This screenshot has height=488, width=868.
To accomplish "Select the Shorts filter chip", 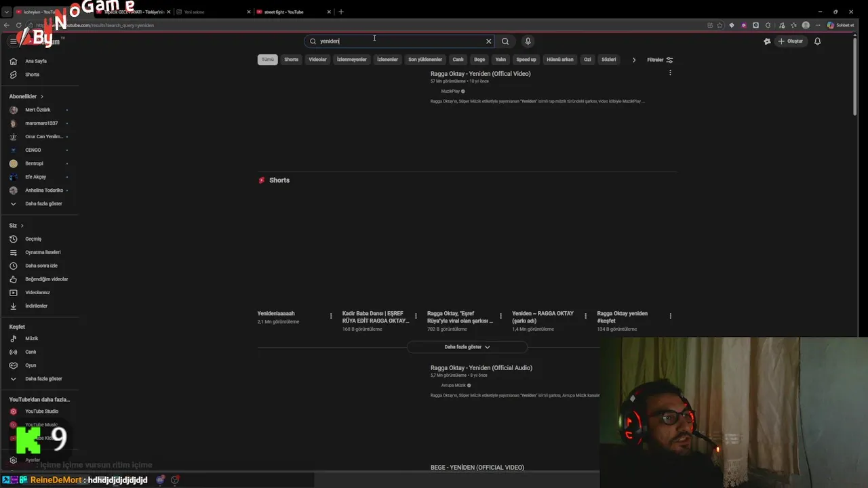I will coord(292,60).
